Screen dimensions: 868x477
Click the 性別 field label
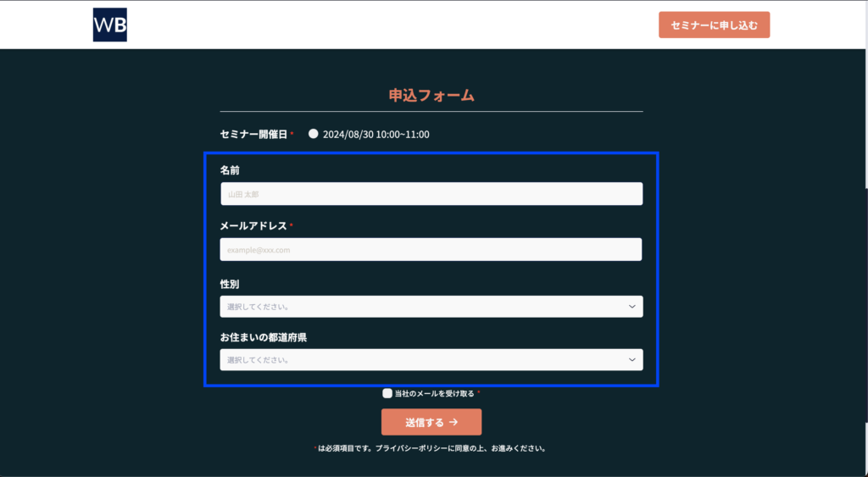230,284
